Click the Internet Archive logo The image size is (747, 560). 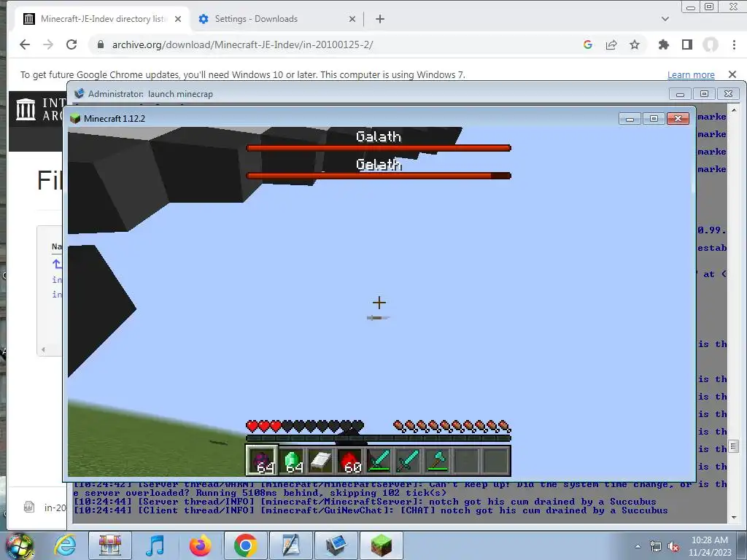coord(26,109)
